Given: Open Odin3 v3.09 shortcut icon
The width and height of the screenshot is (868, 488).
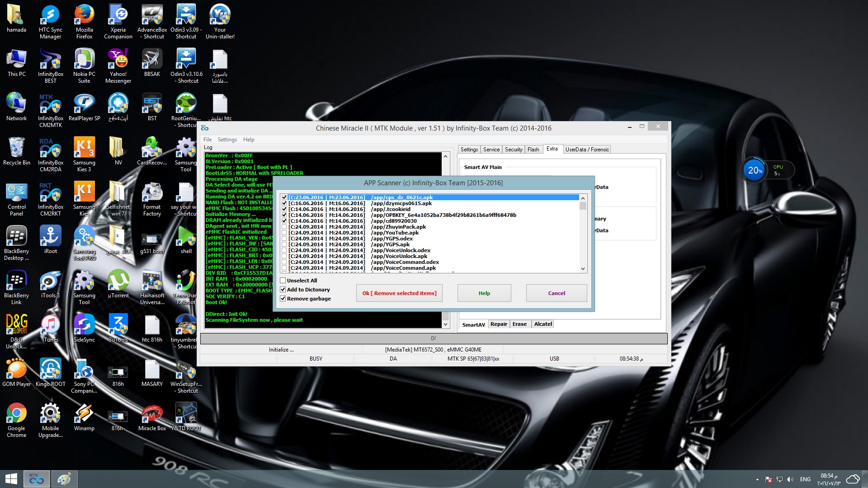Looking at the screenshot, I should point(186,21).
